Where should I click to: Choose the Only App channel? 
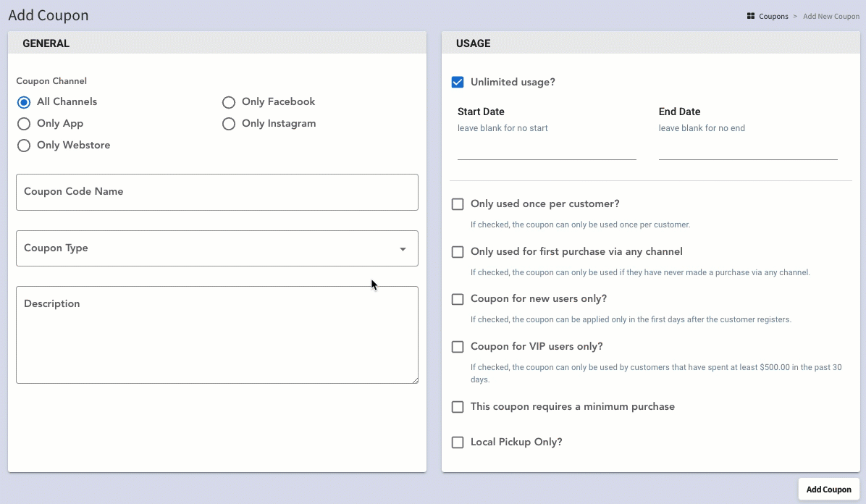(x=24, y=124)
